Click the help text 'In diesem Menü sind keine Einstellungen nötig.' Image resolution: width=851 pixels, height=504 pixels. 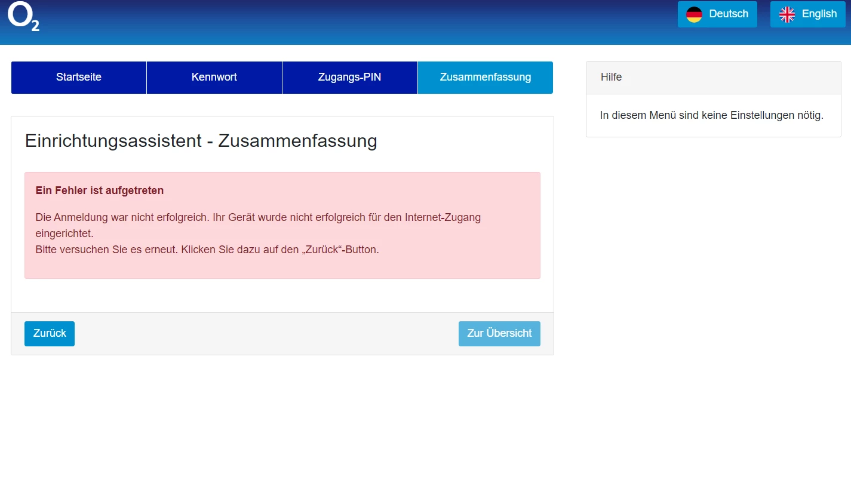(712, 115)
